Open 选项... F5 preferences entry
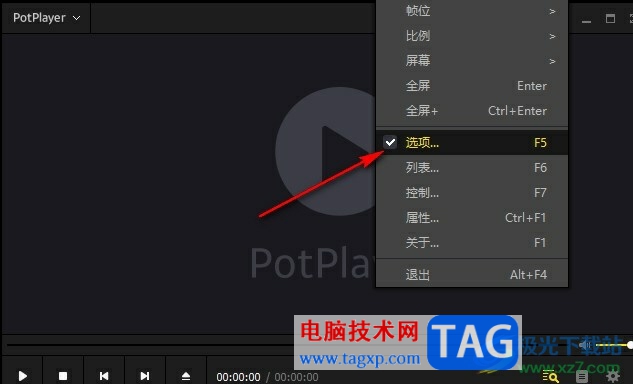633x384 pixels. pyautogui.click(x=472, y=143)
